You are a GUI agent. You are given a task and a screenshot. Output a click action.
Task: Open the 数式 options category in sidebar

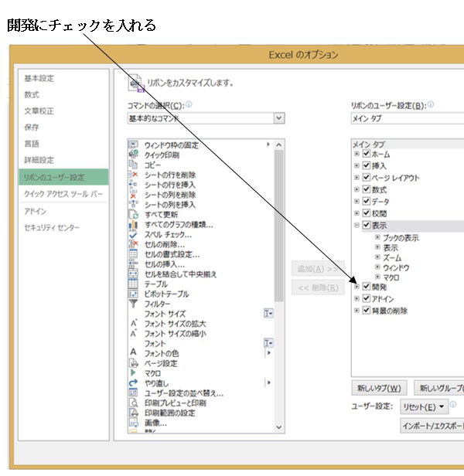(x=32, y=95)
